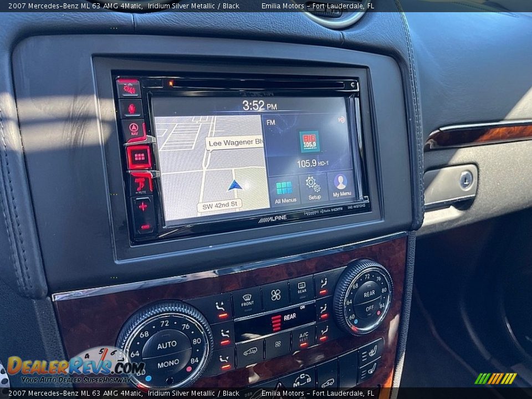
Task: Push climate OFF on right dial
Action: 370,309
